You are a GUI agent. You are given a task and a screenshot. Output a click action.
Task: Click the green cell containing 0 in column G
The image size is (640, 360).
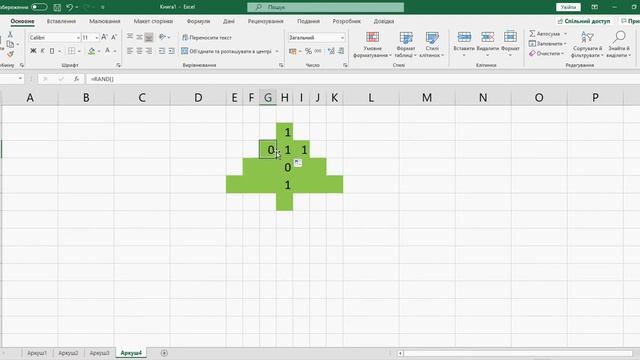tap(268, 149)
